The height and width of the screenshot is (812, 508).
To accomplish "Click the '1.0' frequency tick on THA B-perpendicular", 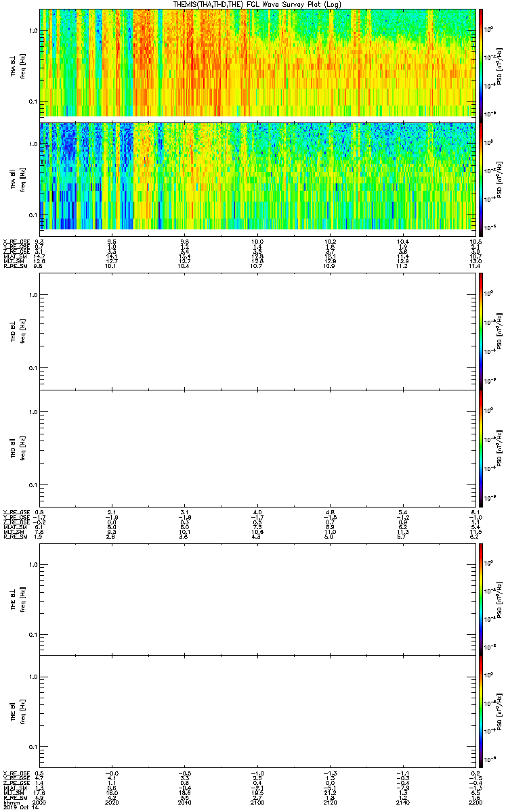I will pyautogui.click(x=33, y=31).
